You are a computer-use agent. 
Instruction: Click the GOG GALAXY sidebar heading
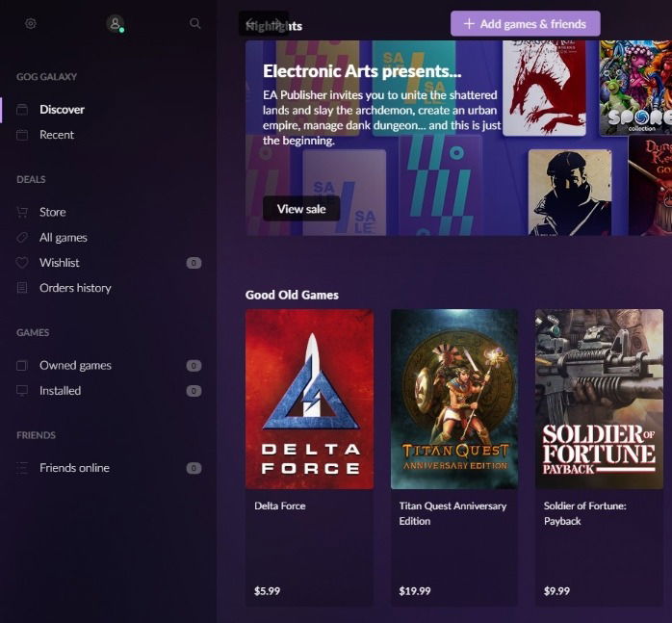click(47, 77)
